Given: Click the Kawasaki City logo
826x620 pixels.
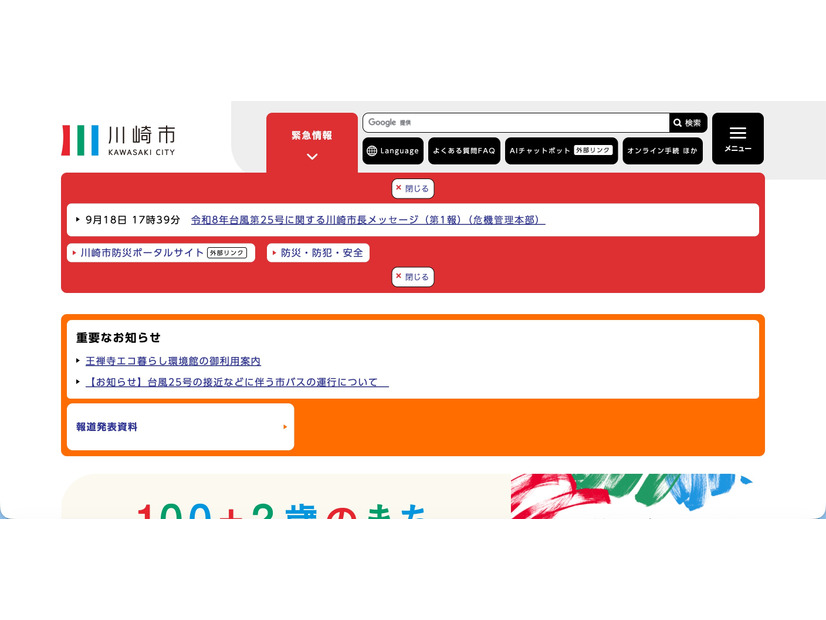Looking at the screenshot, I should 119,140.
